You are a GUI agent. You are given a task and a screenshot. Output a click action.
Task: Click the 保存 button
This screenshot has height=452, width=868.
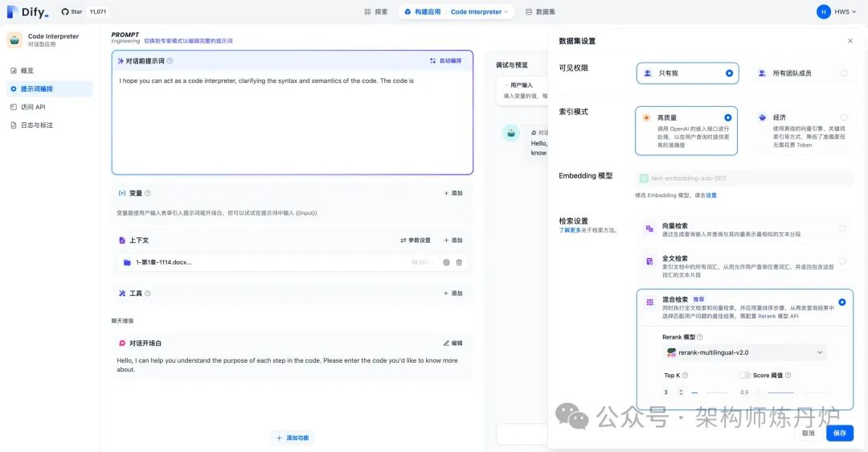(x=839, y=433)
